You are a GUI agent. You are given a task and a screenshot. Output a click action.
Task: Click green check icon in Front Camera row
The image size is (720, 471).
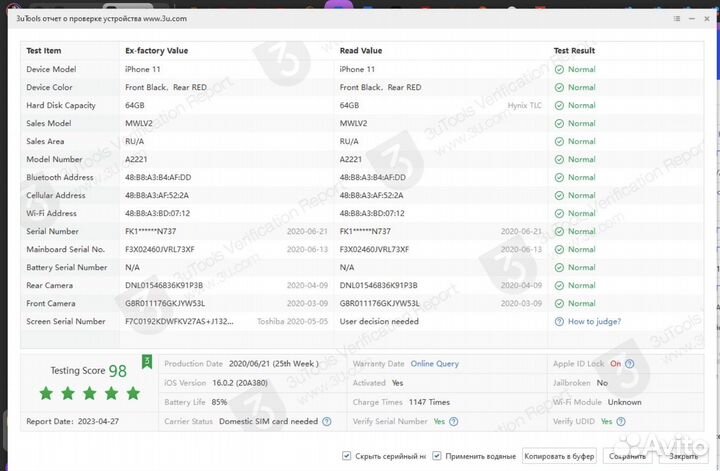coord(559,303)
